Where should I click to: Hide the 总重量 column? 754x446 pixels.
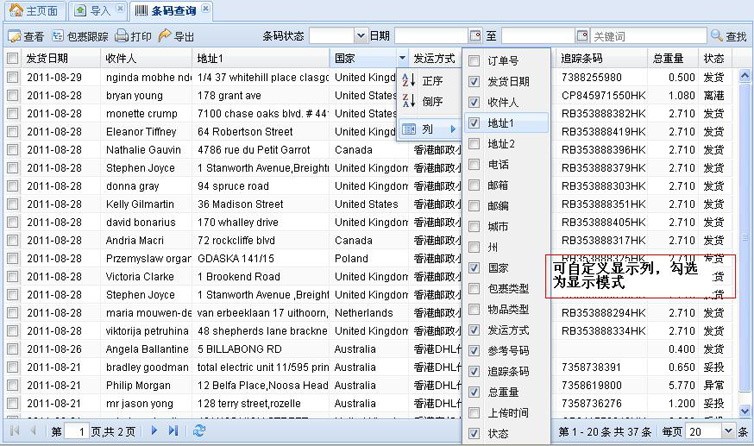(x=474, y=392)
